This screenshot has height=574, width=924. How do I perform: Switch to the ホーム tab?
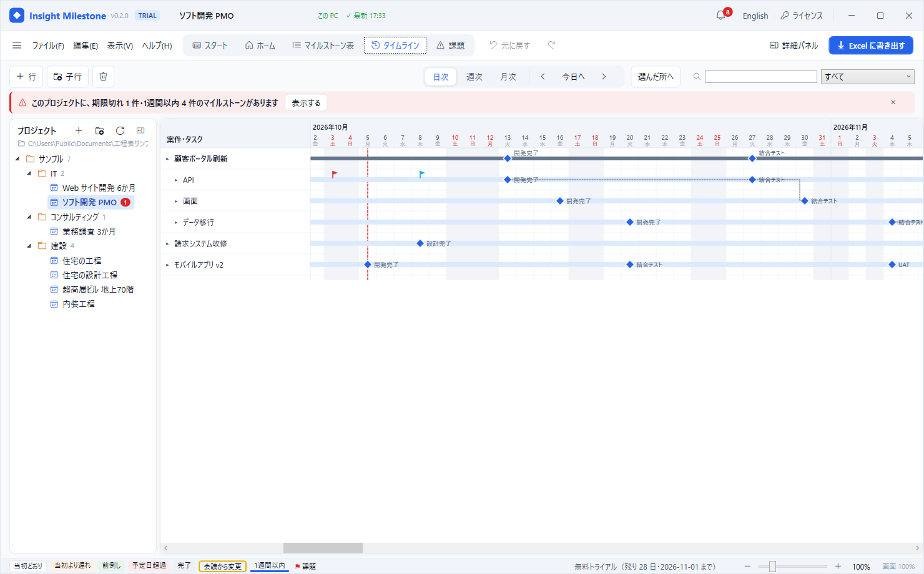click(260, 46)
